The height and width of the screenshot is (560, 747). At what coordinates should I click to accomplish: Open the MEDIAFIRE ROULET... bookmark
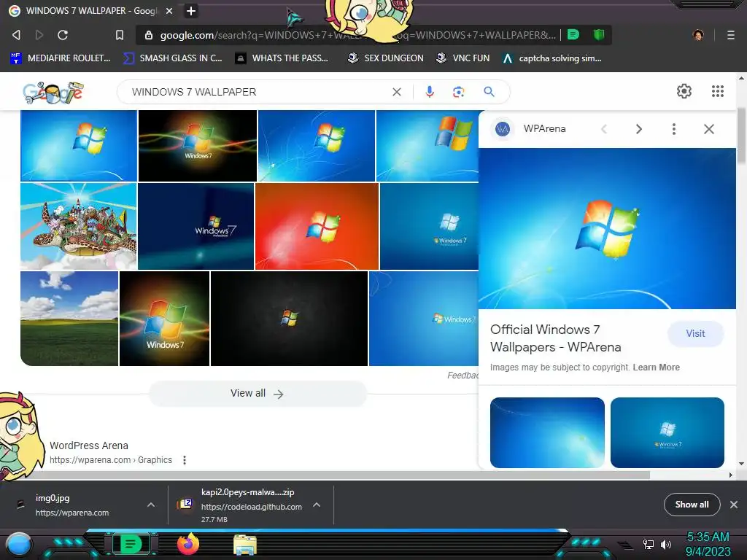(61, 58)
